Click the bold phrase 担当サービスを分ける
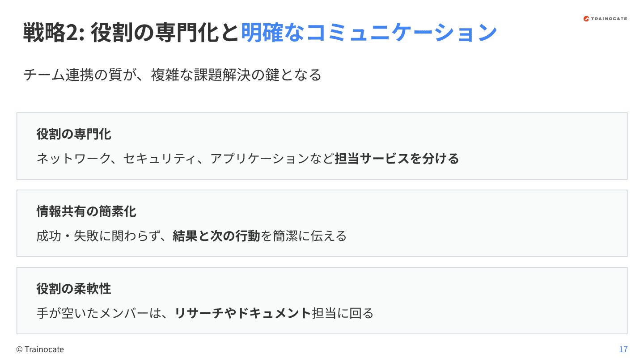644x362 pixels. pyautogui.click(x=397, y=159)
